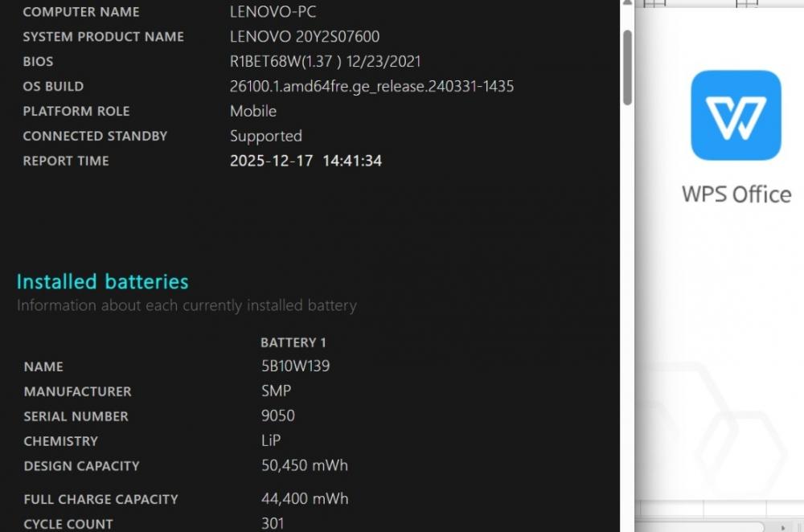Click the OS build version string
The image size is (804, 532).
click(x=371, y=86)
